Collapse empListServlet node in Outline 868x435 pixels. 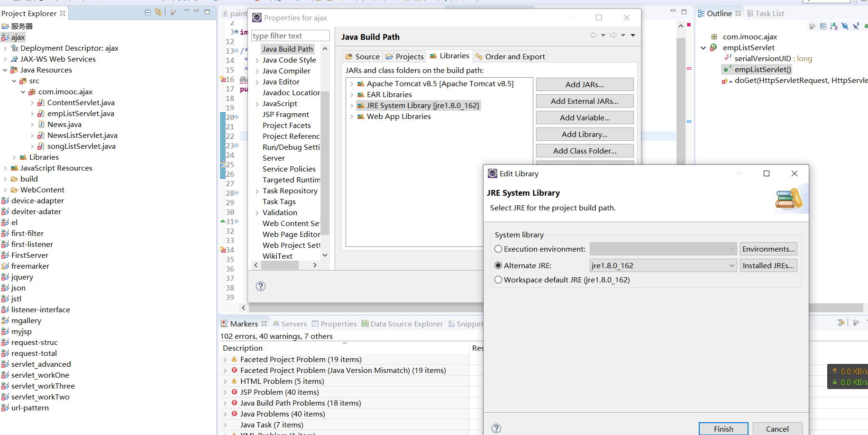[x=704, y=48]
